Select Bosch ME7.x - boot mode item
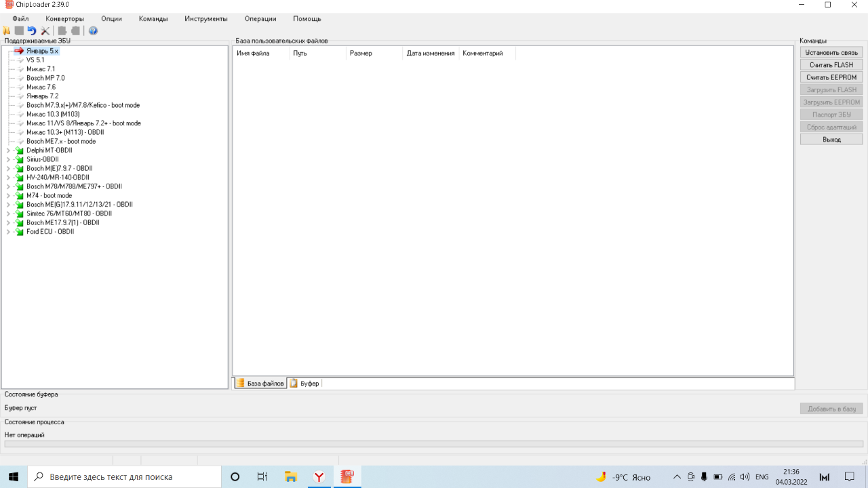The height and width of the screenshot is (488, 868). (61, 142)
